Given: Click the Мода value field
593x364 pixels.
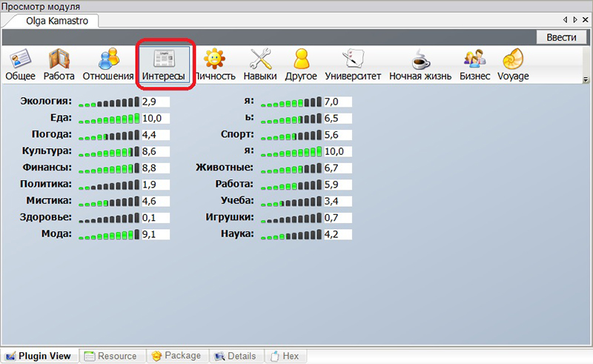Looking at the screenshot, I should coord(156,234).
